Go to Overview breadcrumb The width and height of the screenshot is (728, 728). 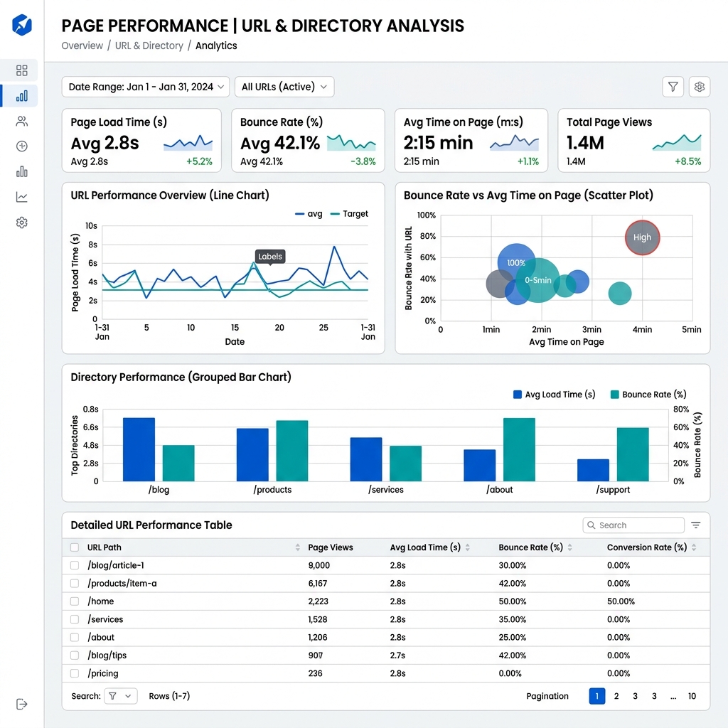pos(82,45)
